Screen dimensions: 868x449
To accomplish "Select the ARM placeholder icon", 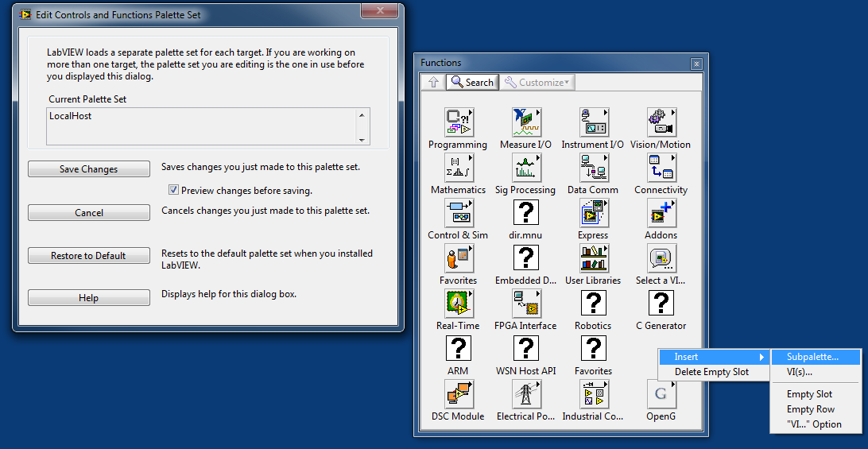I will 459,350.
